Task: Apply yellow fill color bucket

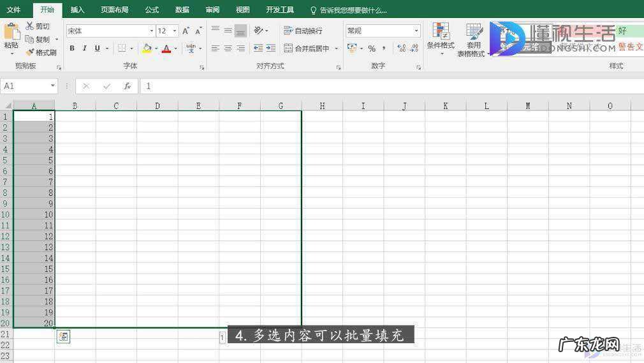Action: [x=147, y=48]
